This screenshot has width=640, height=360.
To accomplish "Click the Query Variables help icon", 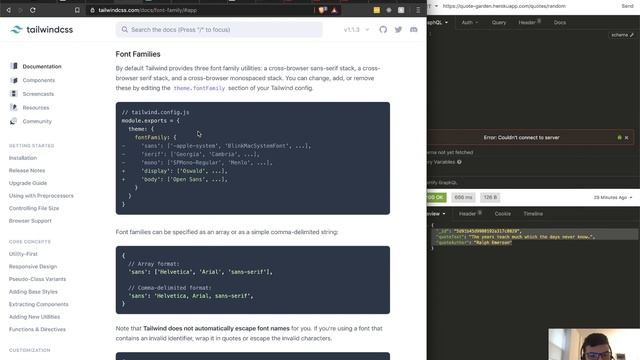I will [x=459, y=162].
